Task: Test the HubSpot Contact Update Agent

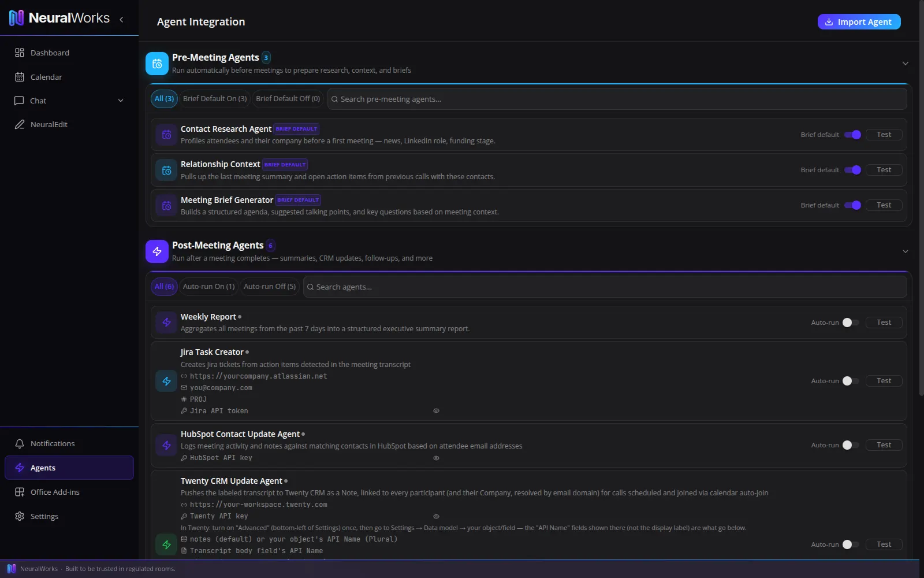Action: pos(884,445)
